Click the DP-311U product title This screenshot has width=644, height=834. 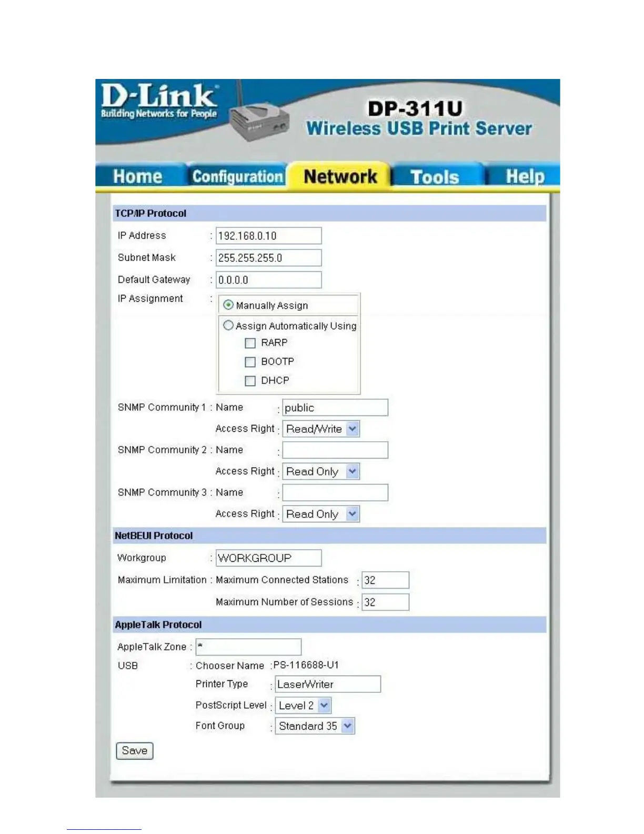(415, 109)
